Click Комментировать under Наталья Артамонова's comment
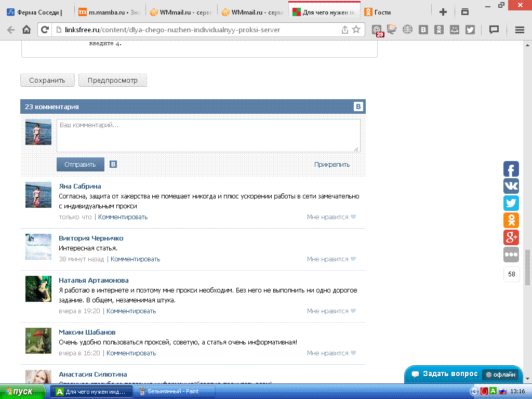This screenshot has width=532, height=399. [131, 311]
